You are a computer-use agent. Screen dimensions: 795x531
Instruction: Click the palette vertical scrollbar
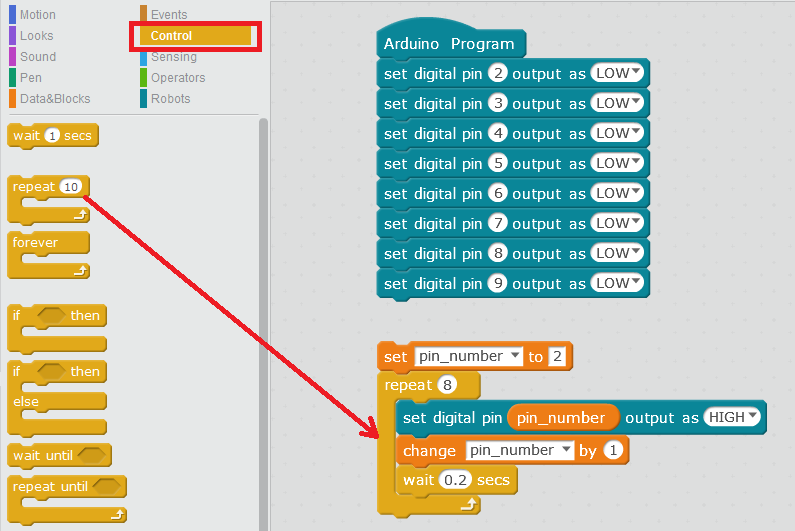pyautogui.click(x=263, y=325)
